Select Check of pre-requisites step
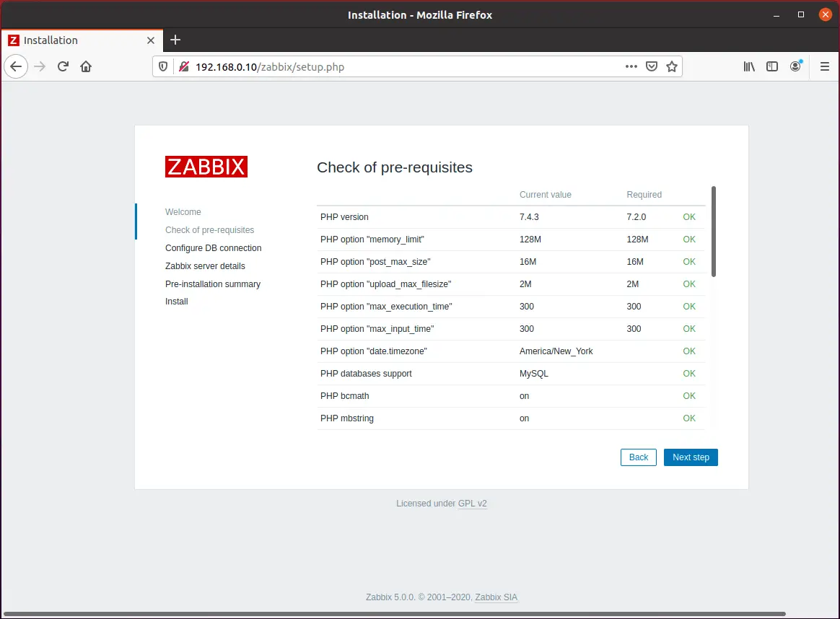 click(x=209, y=230)
